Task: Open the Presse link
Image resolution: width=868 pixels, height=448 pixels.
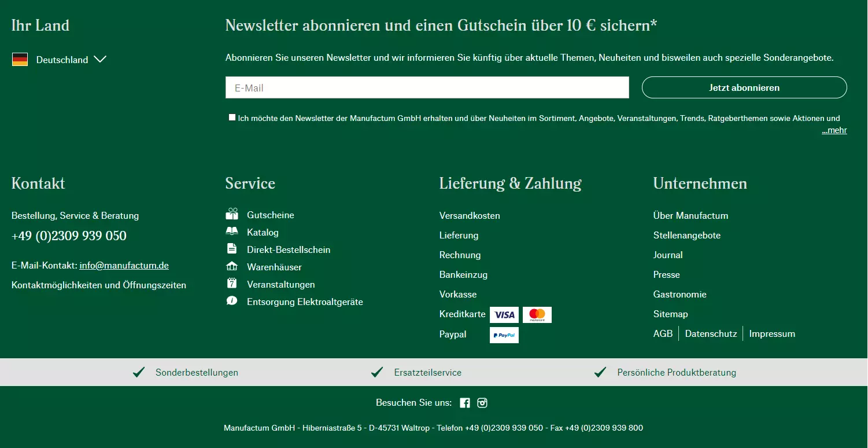Action: pyautogui.click(x=667, y=274)
